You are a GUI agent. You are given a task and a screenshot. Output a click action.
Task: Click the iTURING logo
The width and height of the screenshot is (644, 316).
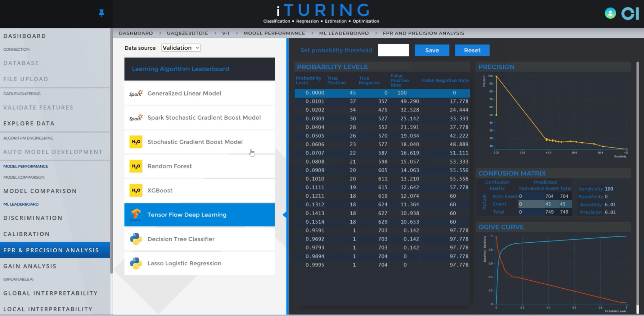click(321, 13)
